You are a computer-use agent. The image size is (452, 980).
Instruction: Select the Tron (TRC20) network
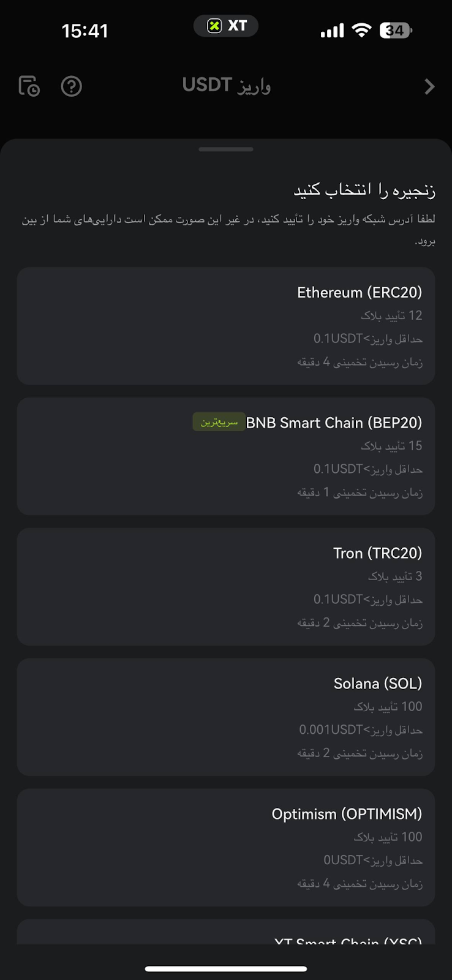click(x=226, y=587)
